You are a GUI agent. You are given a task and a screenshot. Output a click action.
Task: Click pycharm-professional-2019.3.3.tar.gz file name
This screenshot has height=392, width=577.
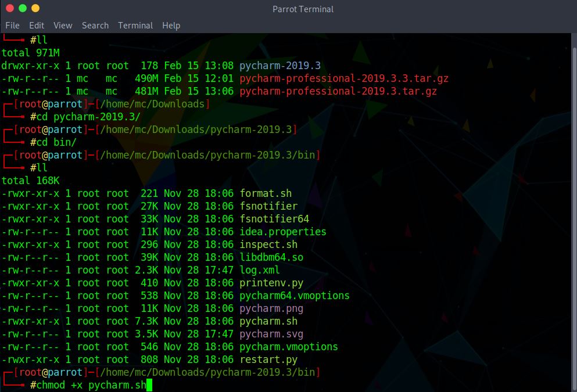tap(343, 78)
